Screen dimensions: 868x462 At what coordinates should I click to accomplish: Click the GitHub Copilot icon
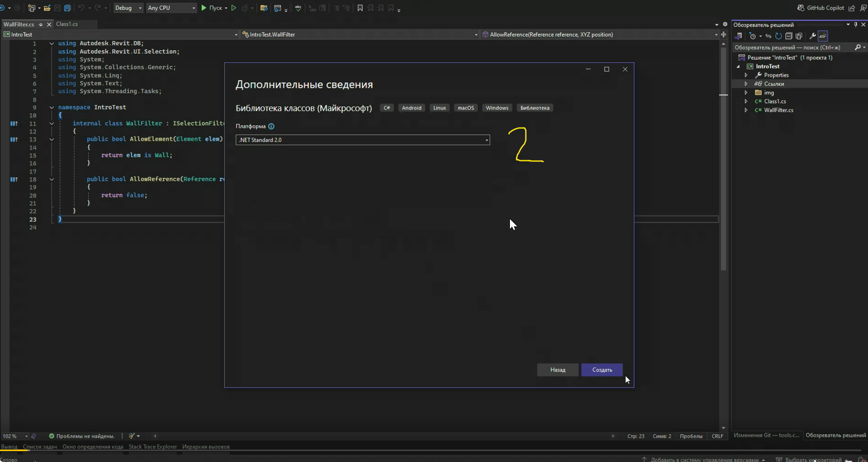click(801, 8)
